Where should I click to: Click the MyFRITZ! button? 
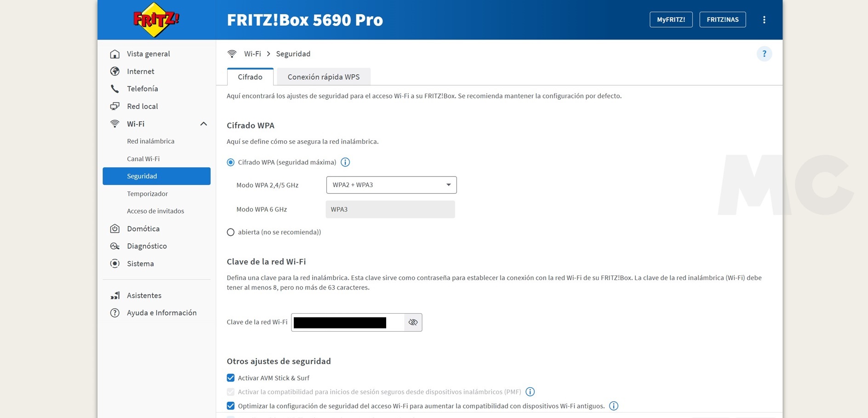[x=671, y=20]
